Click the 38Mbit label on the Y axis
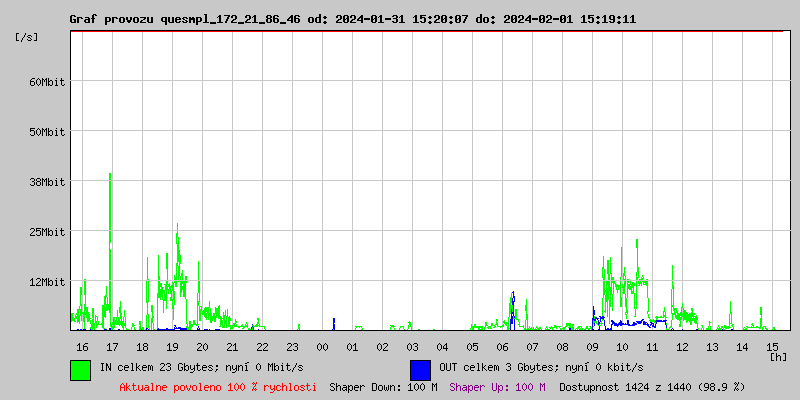The height and width of the screenshot is (400, 800). [x=46, y=182]
